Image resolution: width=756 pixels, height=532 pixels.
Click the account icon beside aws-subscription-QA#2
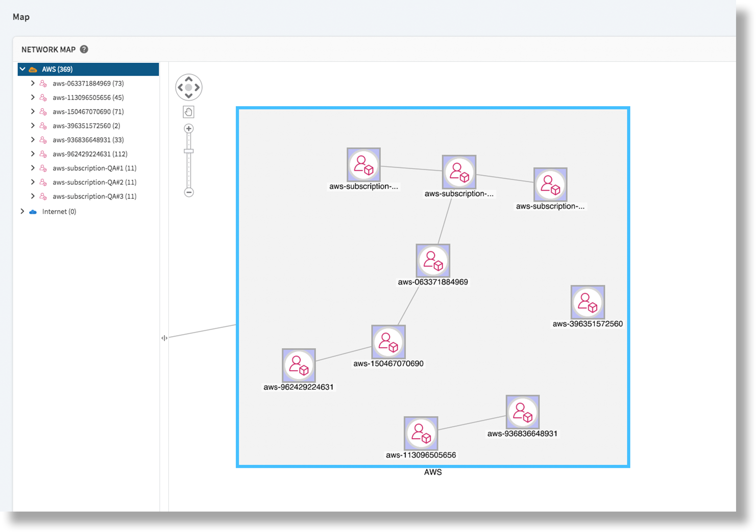point(43,182)
